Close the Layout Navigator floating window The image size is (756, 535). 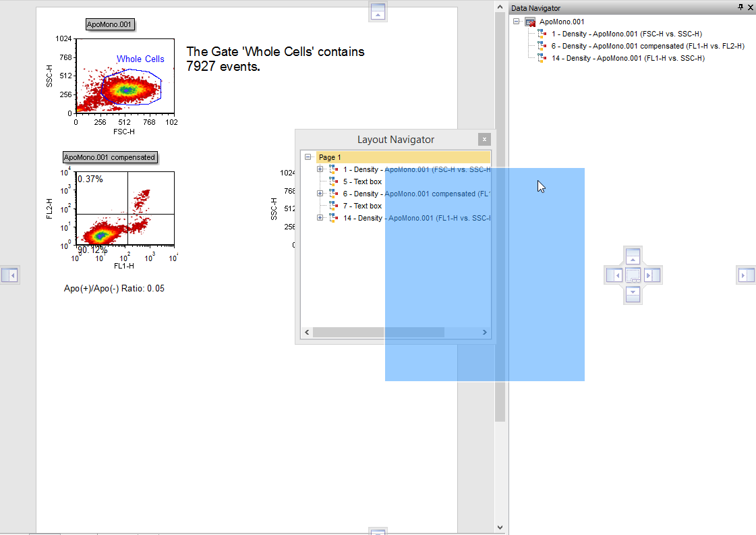click(x=484, y=140)
